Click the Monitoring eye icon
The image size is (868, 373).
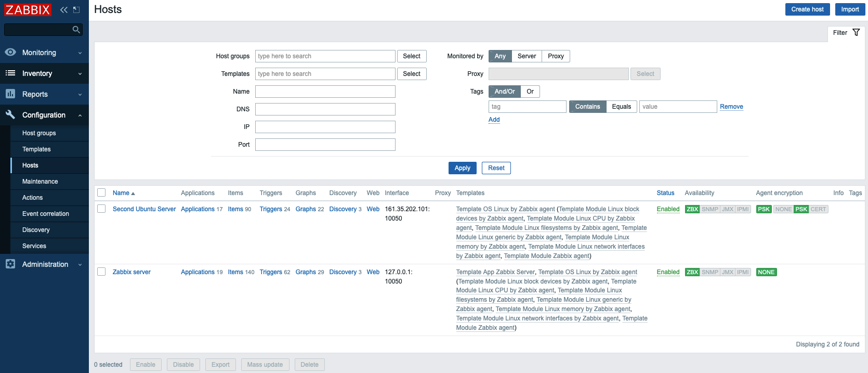pos(10,53)
